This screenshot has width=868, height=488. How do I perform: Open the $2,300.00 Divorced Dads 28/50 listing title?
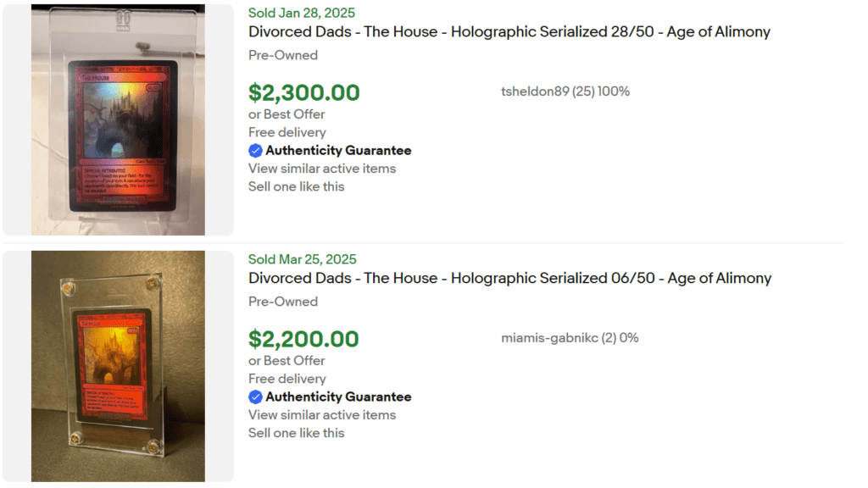(x=509, y=31)
